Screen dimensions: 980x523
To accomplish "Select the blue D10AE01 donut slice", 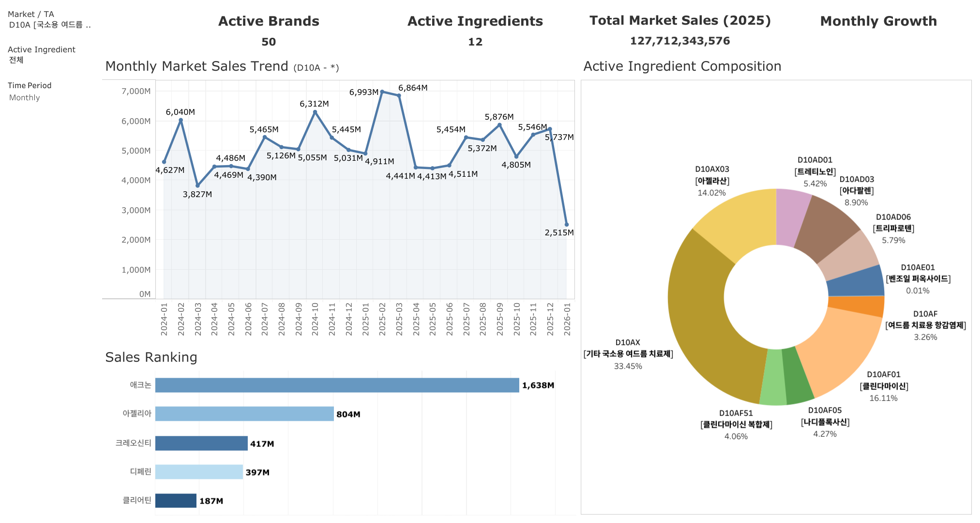I will [856, 282].
